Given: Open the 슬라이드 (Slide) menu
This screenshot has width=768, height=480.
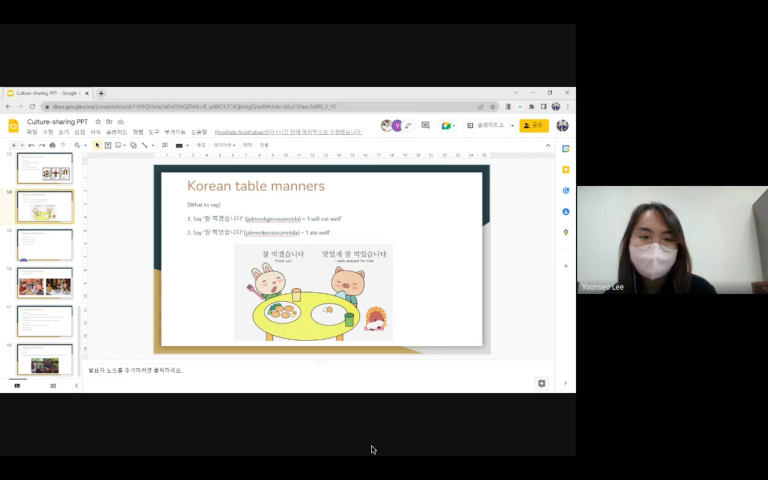Looking at the screenshot, I should (117, 132).
